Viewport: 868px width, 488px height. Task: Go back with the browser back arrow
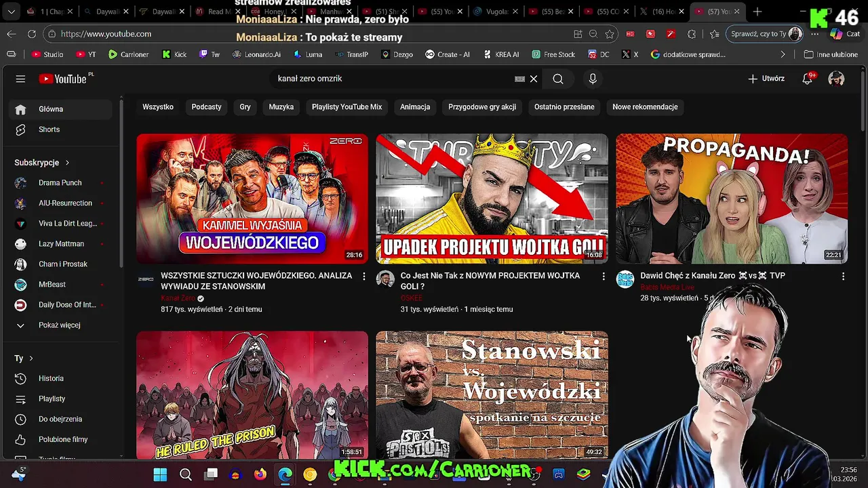point(12,34)
